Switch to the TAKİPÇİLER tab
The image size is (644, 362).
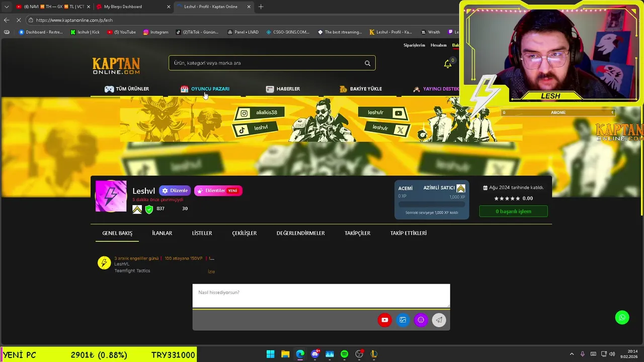[x=357, y=233]
